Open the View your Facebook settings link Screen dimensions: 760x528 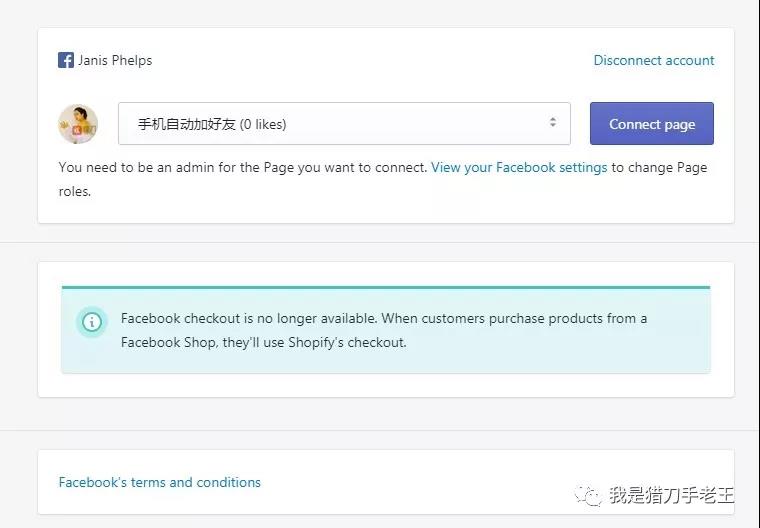pyautogui.click(x=519, y=167)
